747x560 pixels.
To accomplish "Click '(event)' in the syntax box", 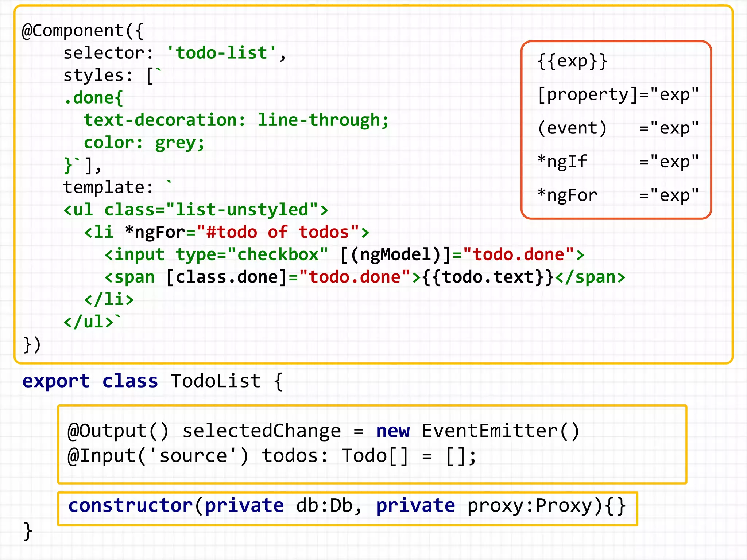I will (572, 128).
